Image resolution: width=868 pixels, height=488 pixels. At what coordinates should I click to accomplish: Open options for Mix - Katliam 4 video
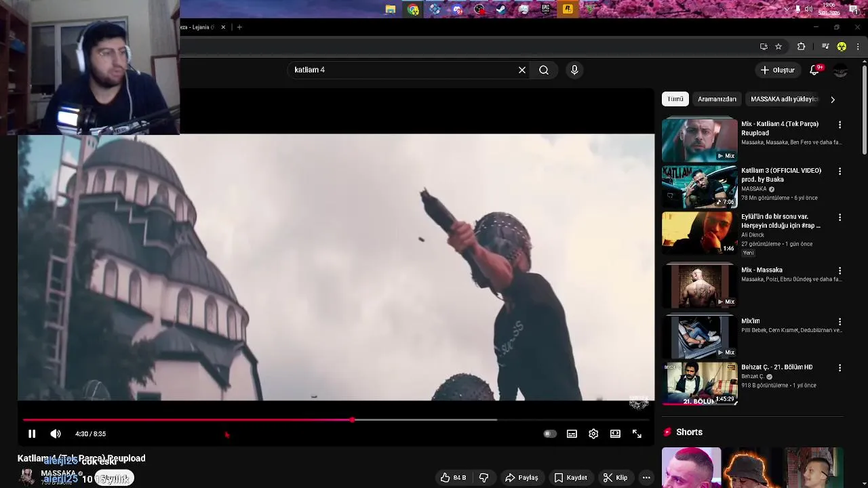(840, 125)
